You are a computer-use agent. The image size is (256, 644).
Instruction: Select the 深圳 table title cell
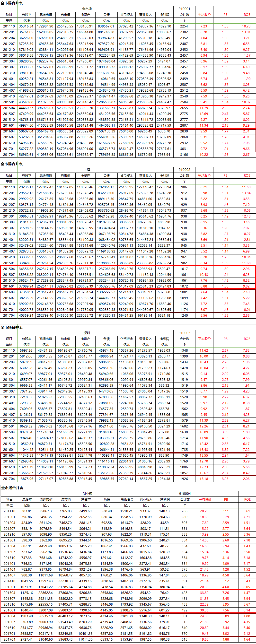(x=87, y=333)
